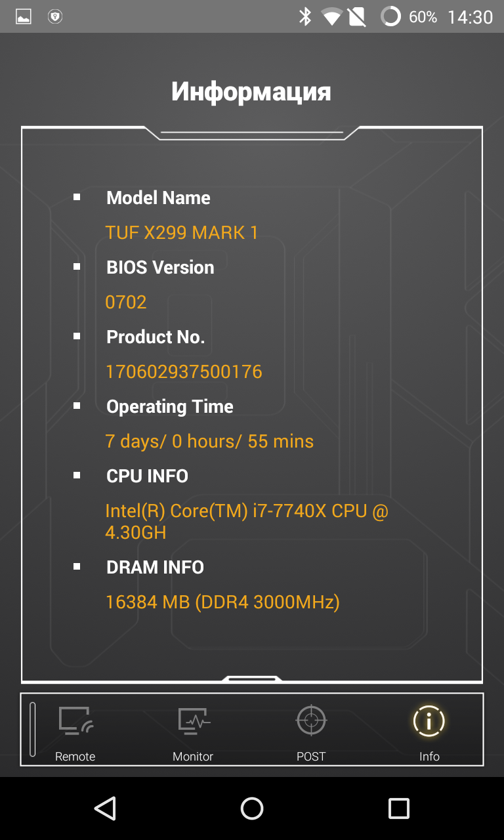This screenshot has height=840, width=504.
Task: Tap the Android home circle button
Action: [x=252, y=808]
